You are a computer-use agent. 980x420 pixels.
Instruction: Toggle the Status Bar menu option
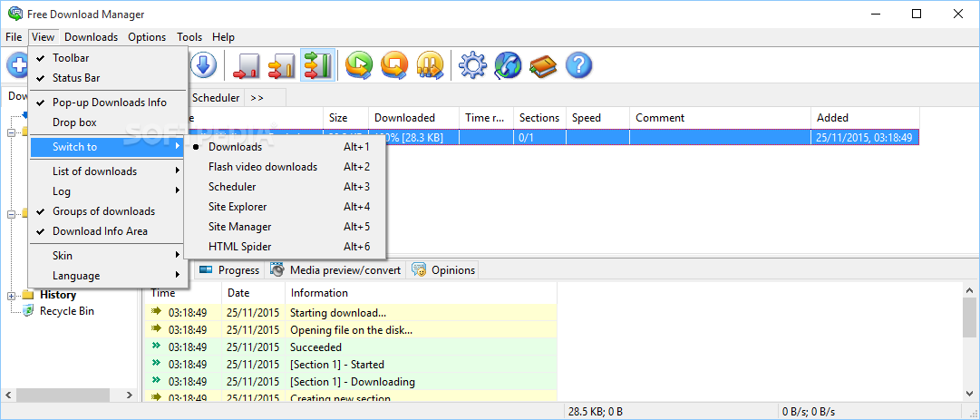108,78
